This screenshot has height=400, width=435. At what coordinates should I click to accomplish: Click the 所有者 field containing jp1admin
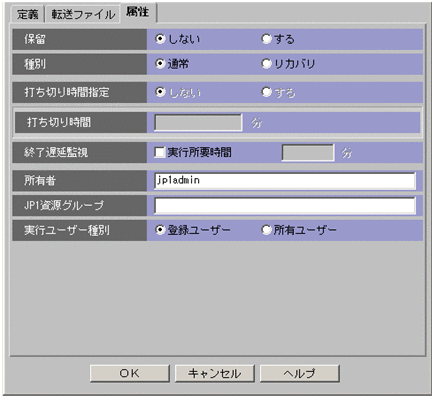(285, 181)
